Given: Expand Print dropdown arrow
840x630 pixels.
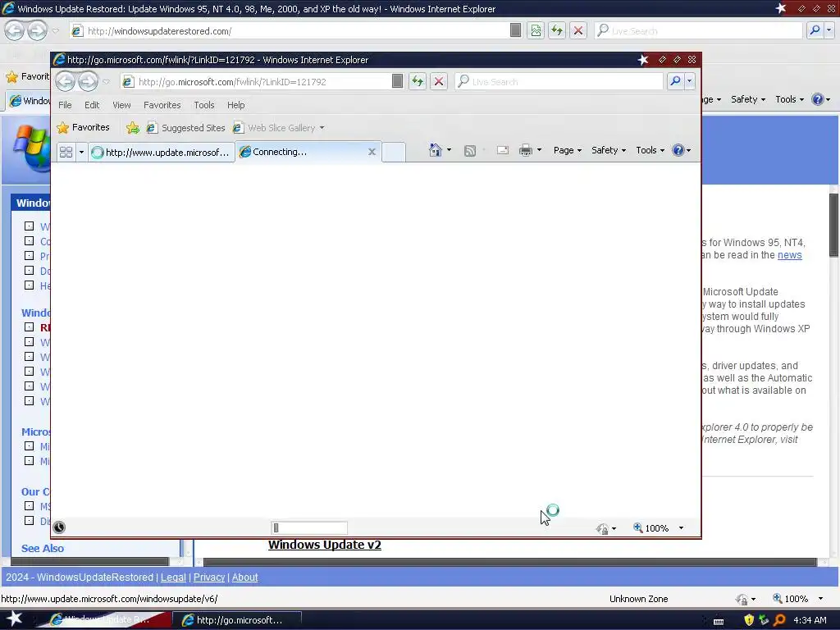Looking at the screenshot, I should (540, 151).
